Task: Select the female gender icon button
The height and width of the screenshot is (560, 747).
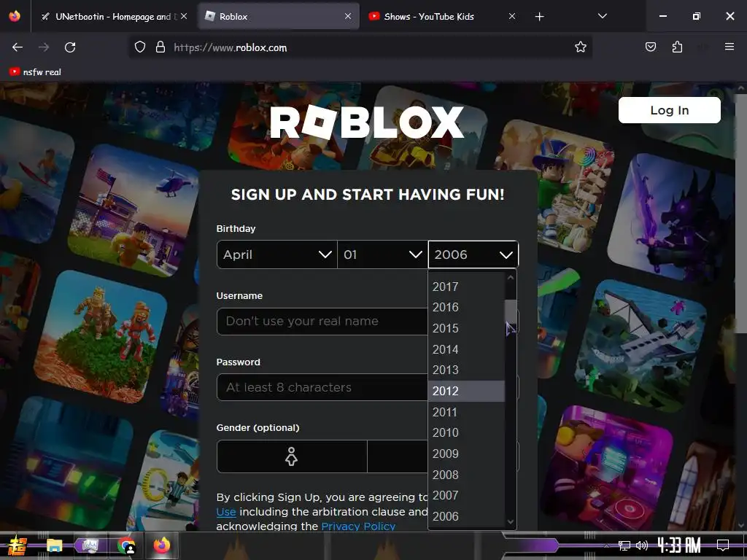Action: [292, 456]
